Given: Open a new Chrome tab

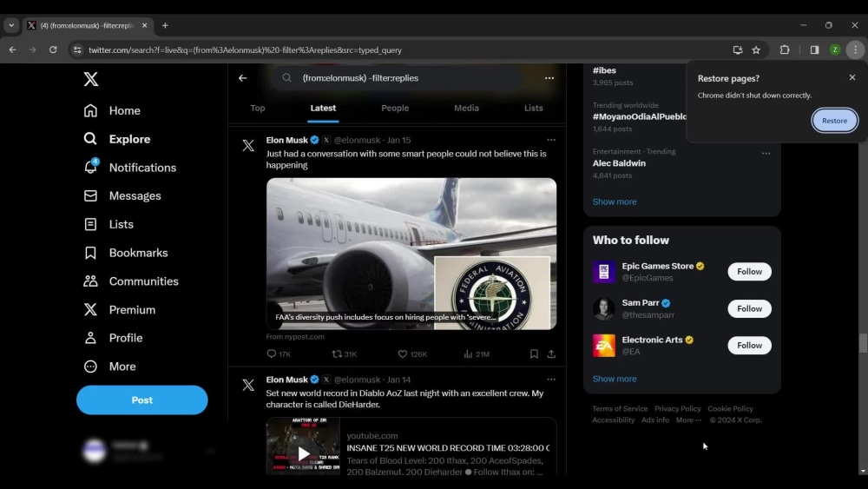Looking at the screenshot, I should pyautogui.click(x=165, y=25).
